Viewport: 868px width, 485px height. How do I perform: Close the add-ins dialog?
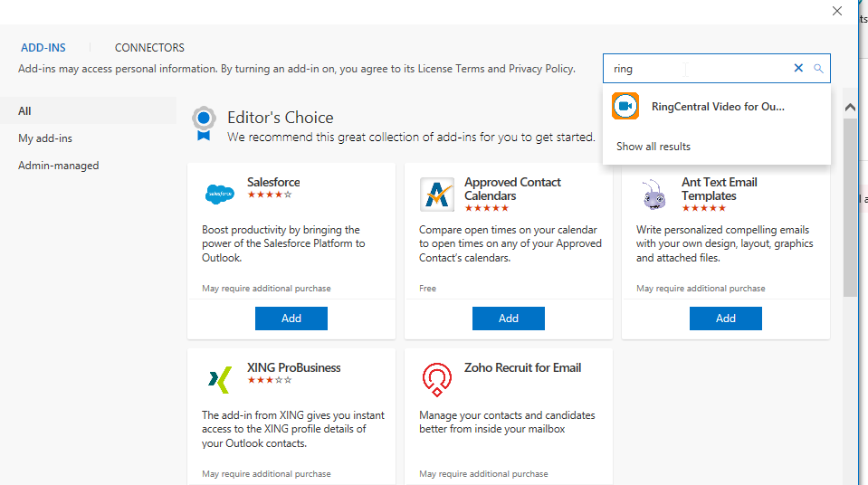pos(837,11)
